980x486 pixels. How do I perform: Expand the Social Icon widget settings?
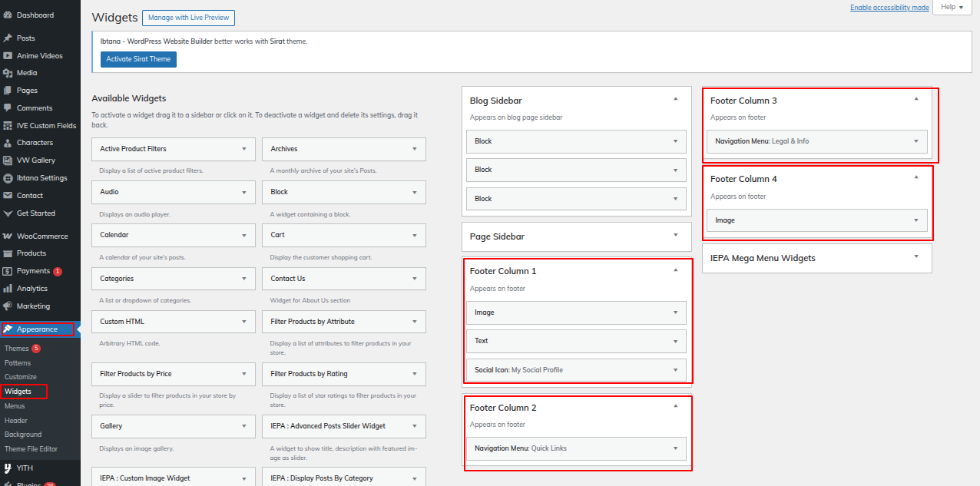point(675,369)
